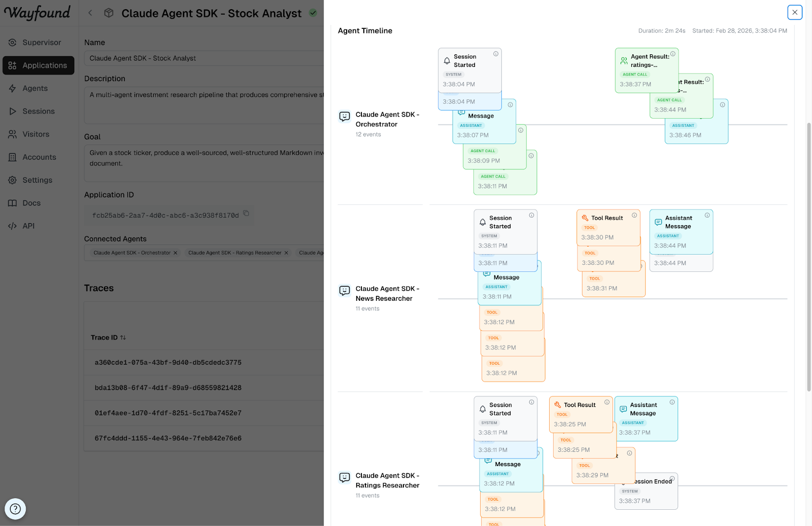
Task: Click into the Goal text area
Action: click(x=204, y=163)
